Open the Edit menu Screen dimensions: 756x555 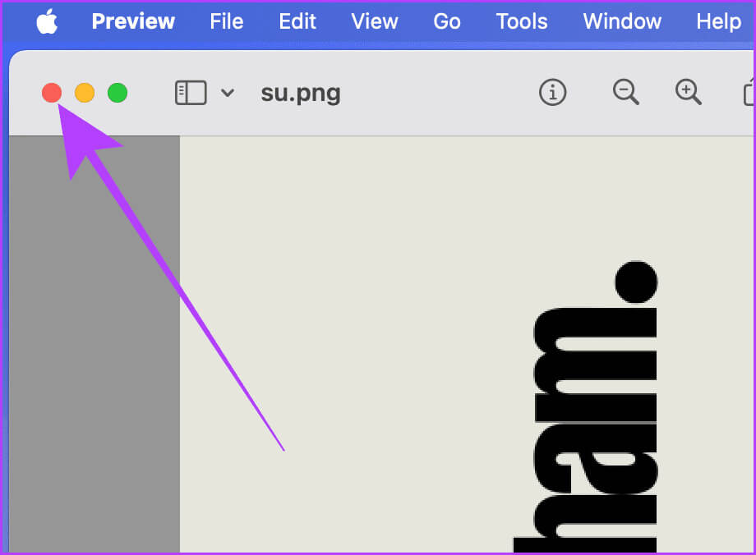tap(297, 21)
